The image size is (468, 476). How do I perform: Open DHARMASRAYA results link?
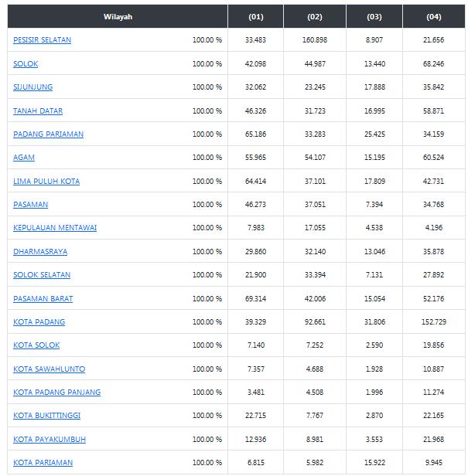40,252
